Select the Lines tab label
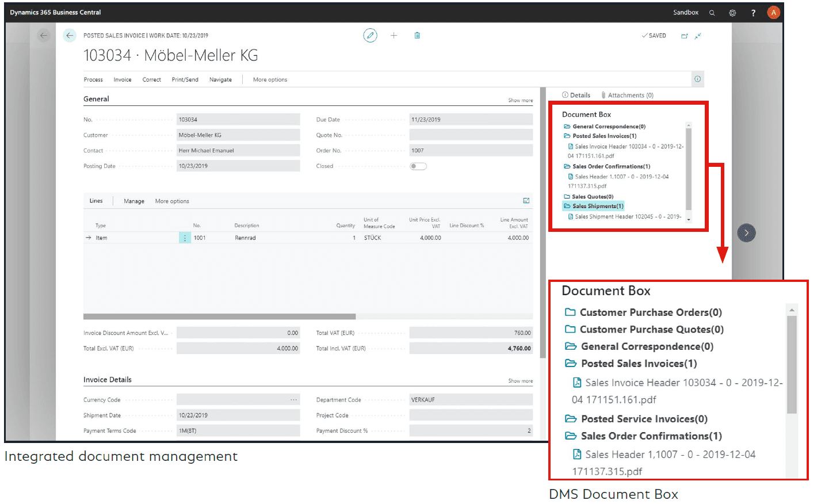This screenshot has width=825, height=504. tap(96, 201)
